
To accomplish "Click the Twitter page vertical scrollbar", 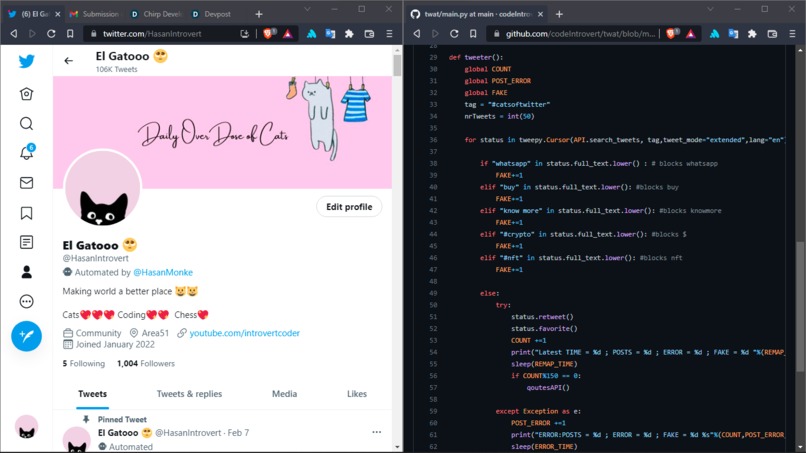I will click(397, 66).
